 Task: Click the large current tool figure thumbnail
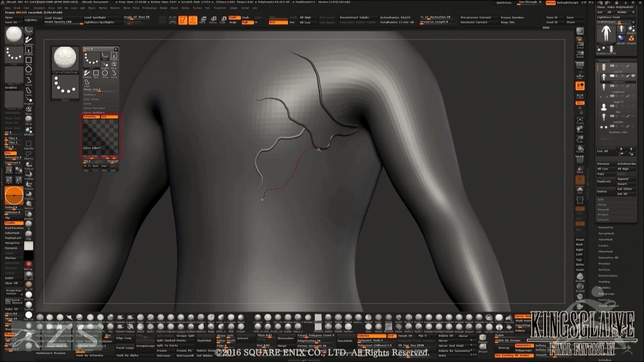(x=606, y=34)
